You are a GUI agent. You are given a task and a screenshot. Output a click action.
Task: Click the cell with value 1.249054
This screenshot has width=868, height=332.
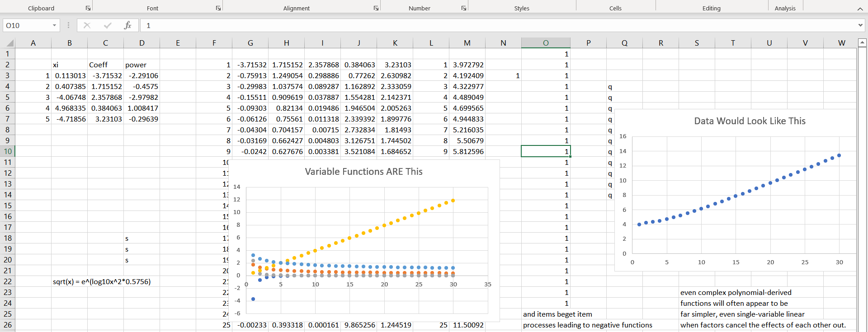click(x=286, y=75)
